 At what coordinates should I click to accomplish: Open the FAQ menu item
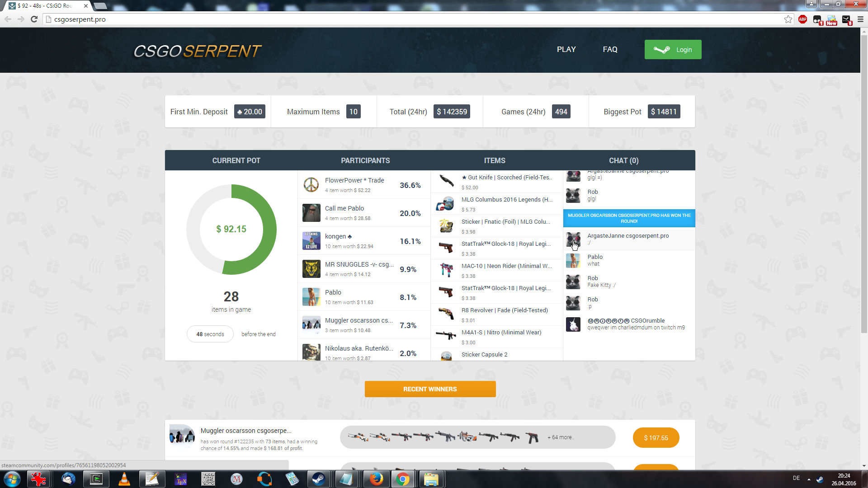point(610,49)
